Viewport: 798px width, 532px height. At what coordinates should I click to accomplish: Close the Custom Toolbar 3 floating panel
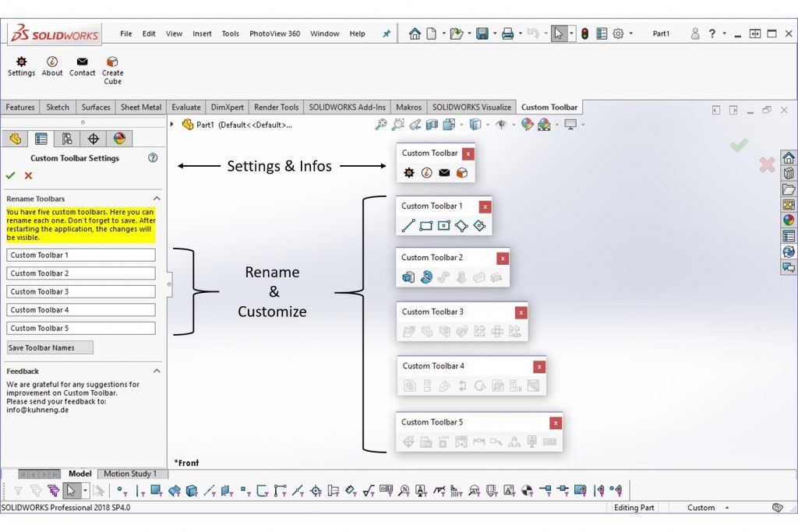point(521,312)
